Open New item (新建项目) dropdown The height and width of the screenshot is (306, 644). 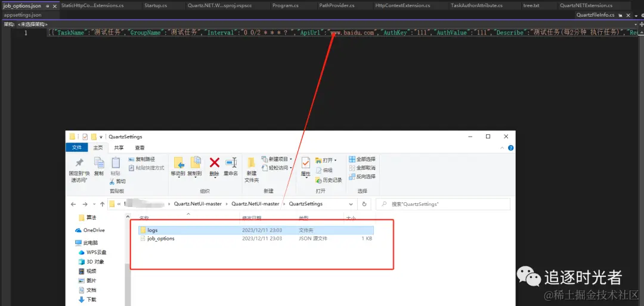(x=277, y=159)
